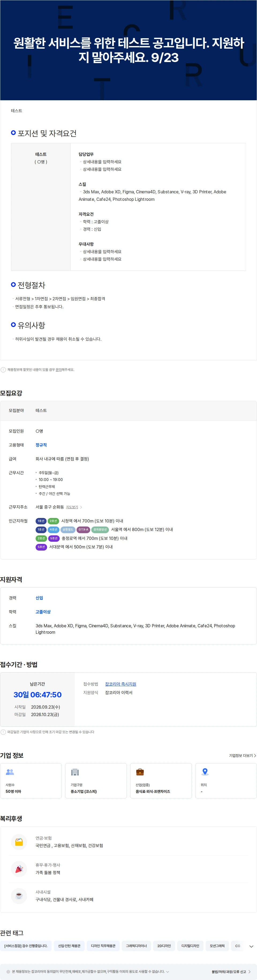Click the job posting title banner
The image size is (257, 980).
129,50
